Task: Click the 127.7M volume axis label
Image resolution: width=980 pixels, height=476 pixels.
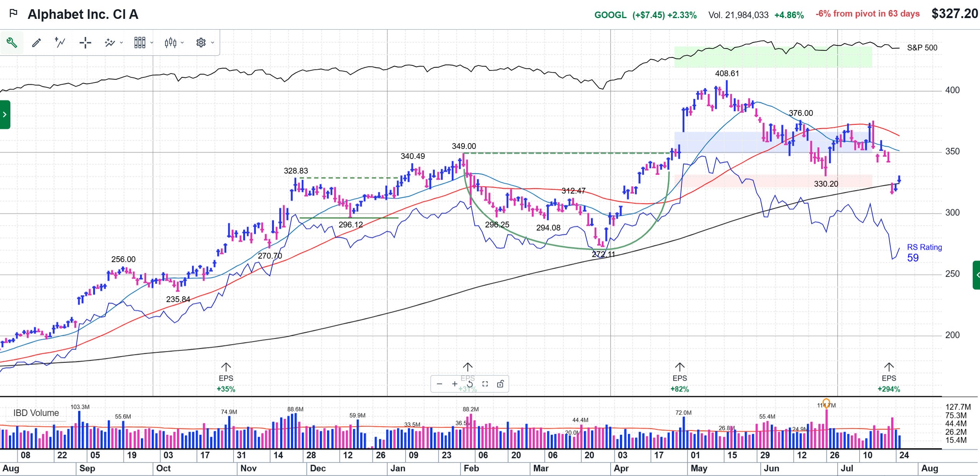Action: pos(958,407)
